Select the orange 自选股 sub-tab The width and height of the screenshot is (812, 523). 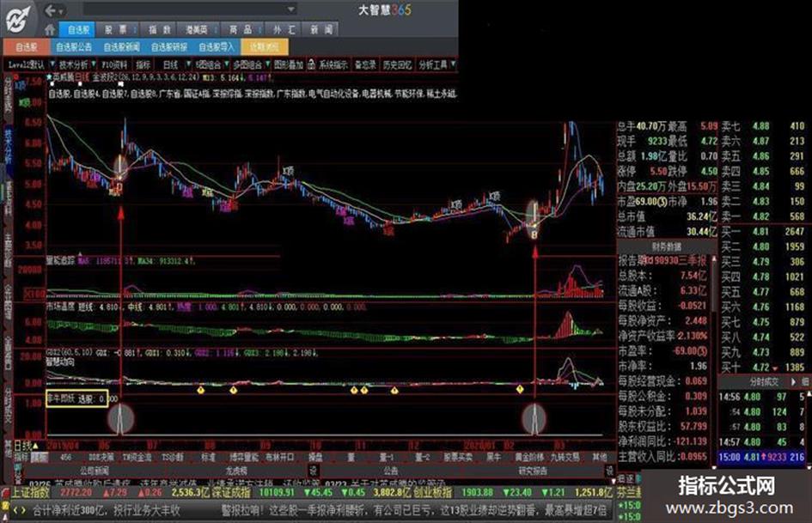[27, 47]
